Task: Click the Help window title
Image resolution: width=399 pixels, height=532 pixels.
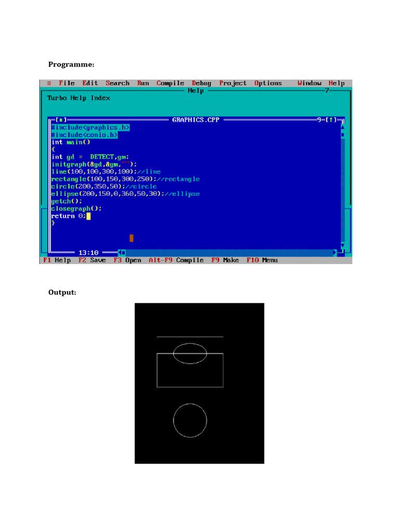Action: (196, 90)
